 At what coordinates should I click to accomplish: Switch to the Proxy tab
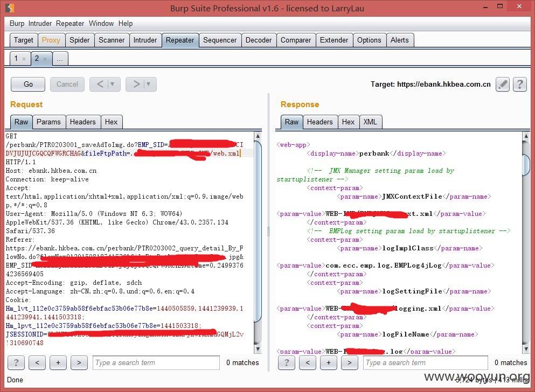pos(51,40)
